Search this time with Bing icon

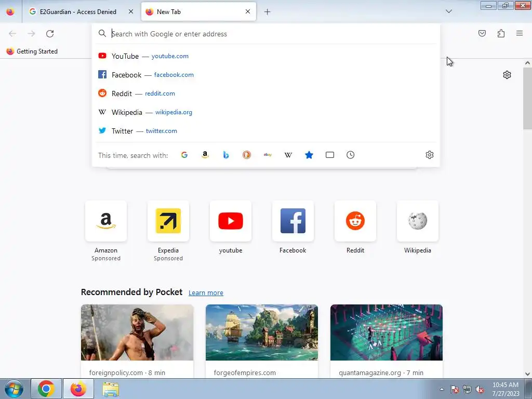click(x=226, y=155)
